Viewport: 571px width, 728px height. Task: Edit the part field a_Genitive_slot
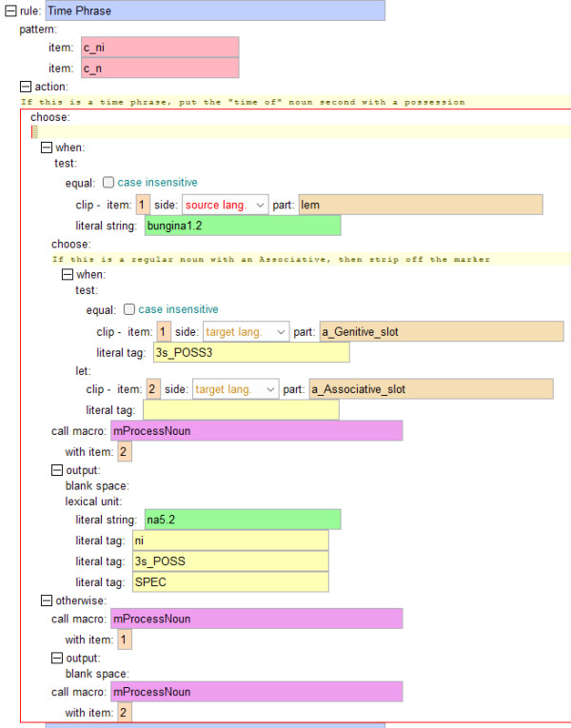coord(442,332)
